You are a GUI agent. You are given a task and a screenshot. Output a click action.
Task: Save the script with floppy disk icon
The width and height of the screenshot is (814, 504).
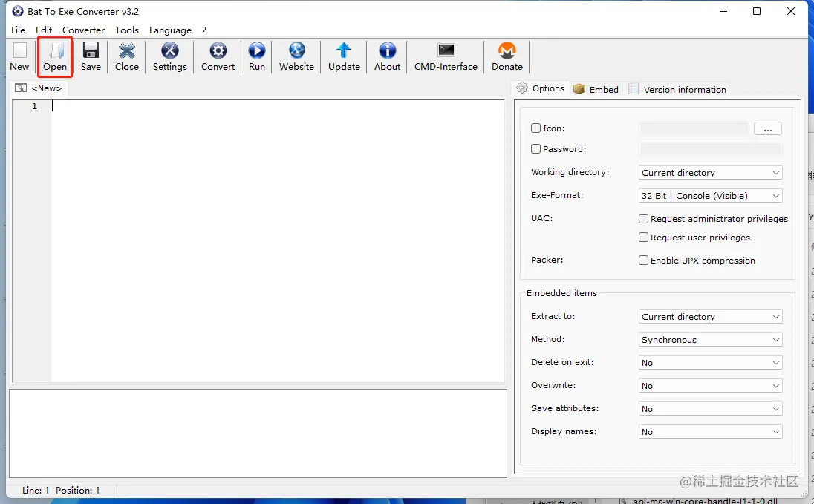pyautogui.click(x=91, y=56)
